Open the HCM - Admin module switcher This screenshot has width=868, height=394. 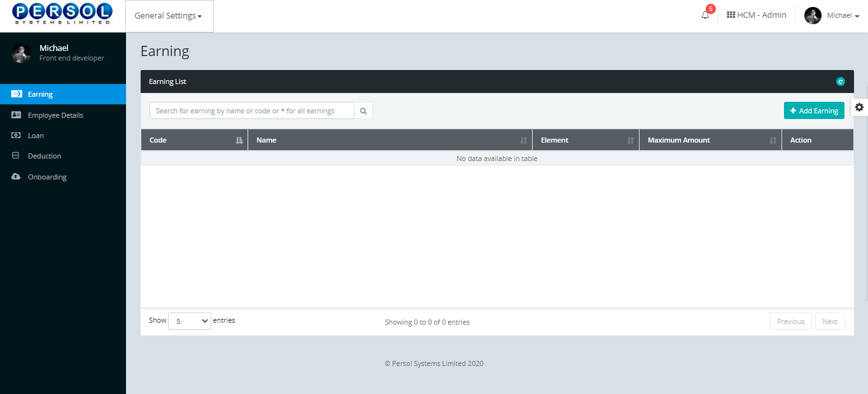(757, 15)
